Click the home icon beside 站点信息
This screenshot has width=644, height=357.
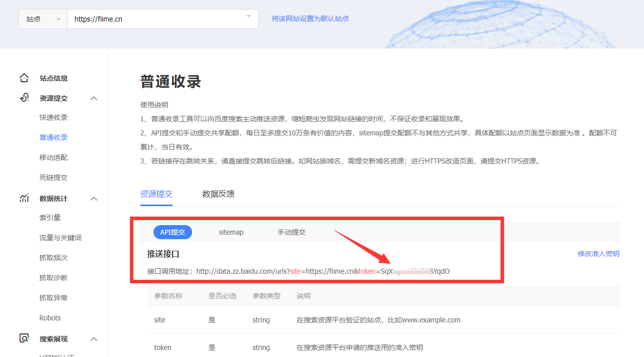point(24,78)
